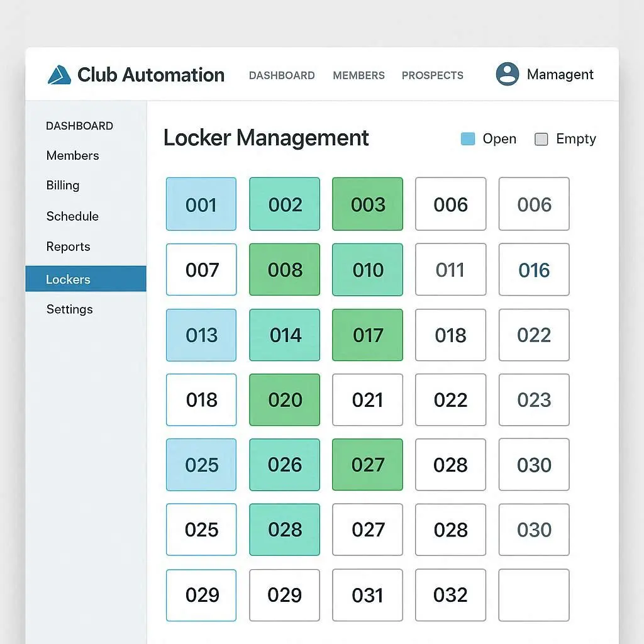Open Settings from the sidebar

(69, 309)
